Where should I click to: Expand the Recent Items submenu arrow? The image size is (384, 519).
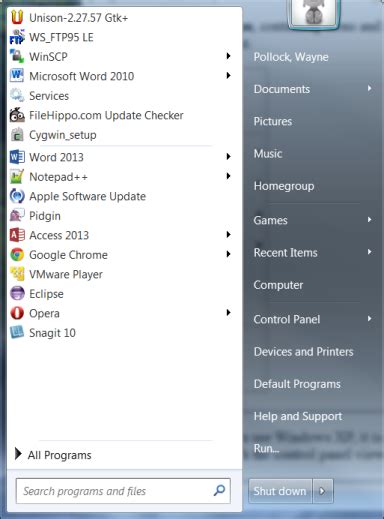369,252
